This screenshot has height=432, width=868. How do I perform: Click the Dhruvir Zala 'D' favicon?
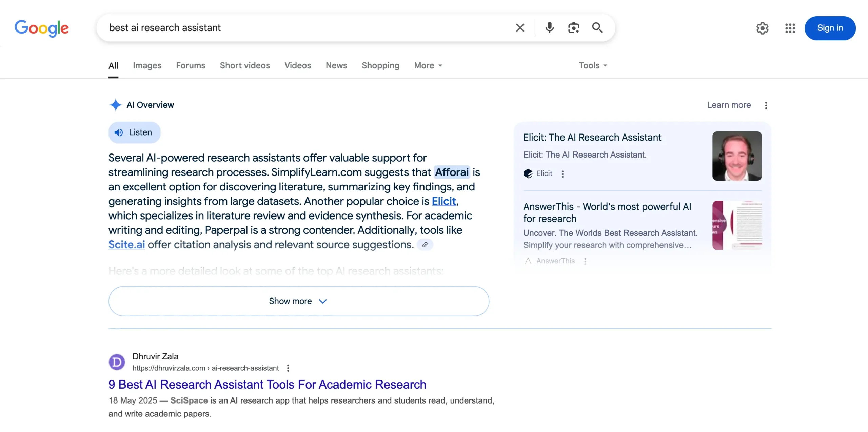117,362
